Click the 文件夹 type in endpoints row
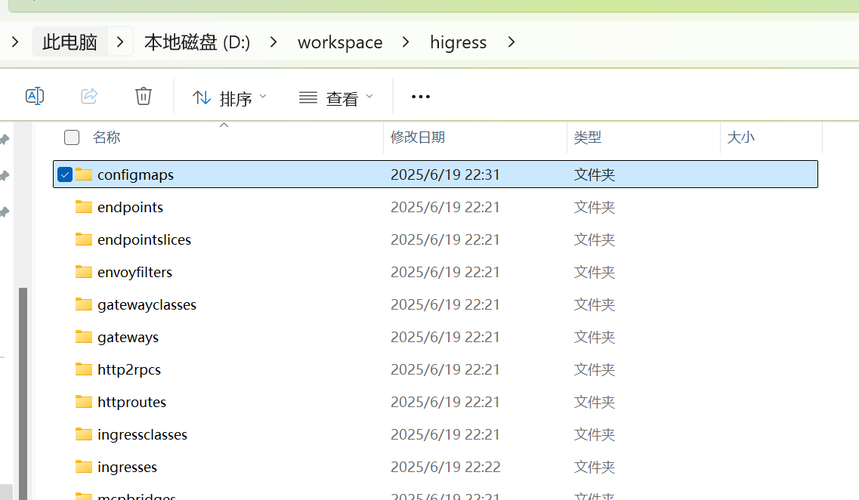The width and height of the screenshot is (859, 500). 594,208
